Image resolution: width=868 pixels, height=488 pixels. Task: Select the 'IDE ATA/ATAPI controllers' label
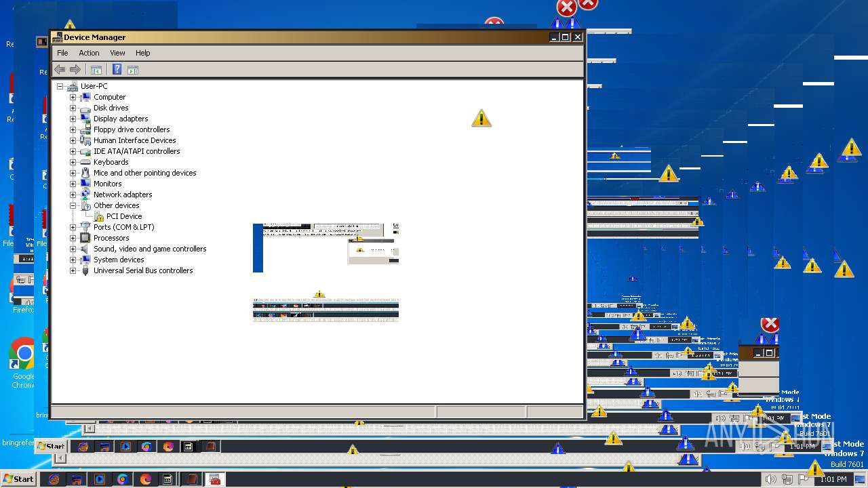[x=137, y=151]
